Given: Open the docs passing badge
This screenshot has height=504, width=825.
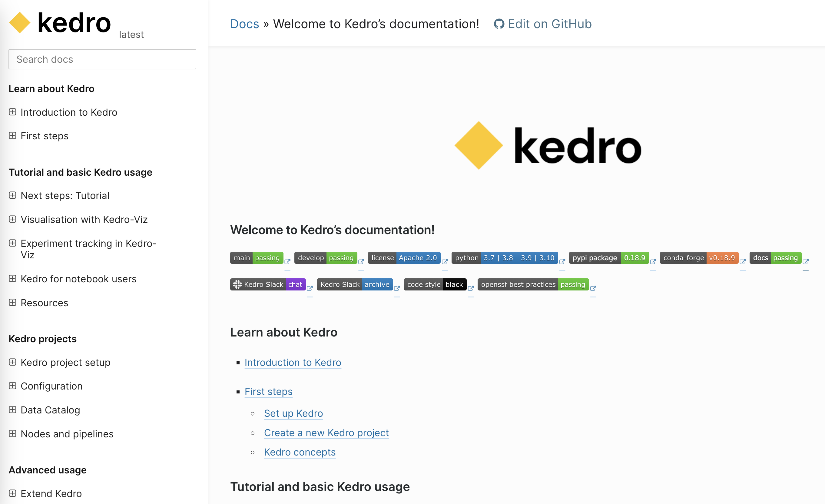Looking at the screenshot, I should (x=776, y=258).
